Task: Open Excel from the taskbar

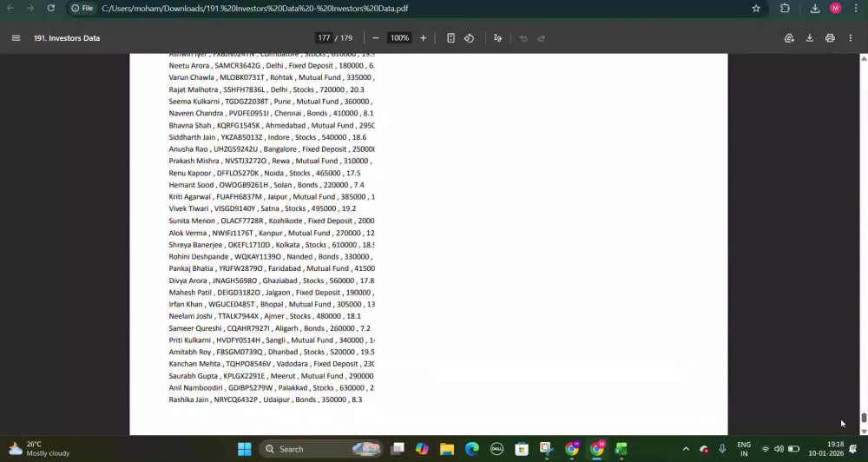Action: (x=621, y=449)
